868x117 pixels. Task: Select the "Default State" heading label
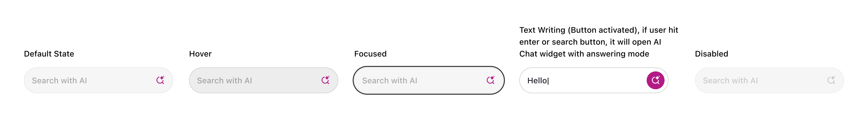(49, 54)
